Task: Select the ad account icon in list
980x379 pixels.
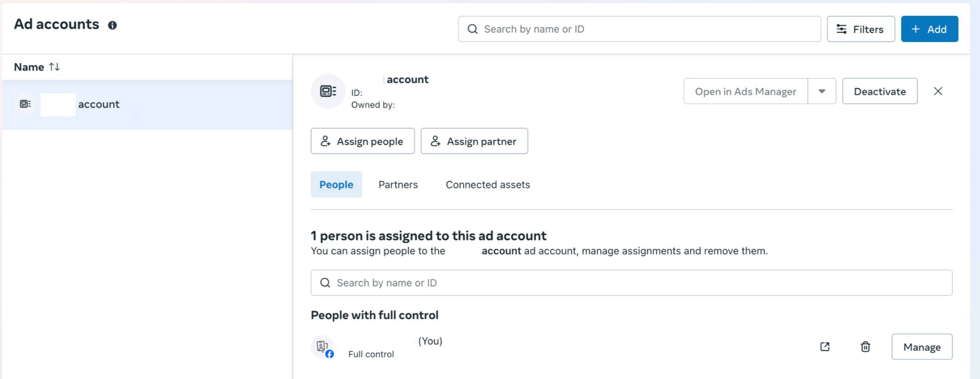Action: [x=25, y=104]
